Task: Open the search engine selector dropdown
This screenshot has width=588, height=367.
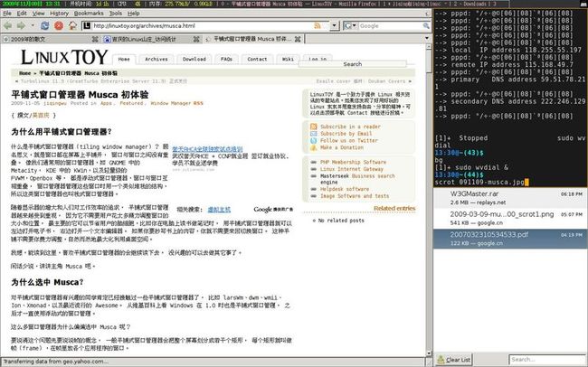Action: [350, 26]
